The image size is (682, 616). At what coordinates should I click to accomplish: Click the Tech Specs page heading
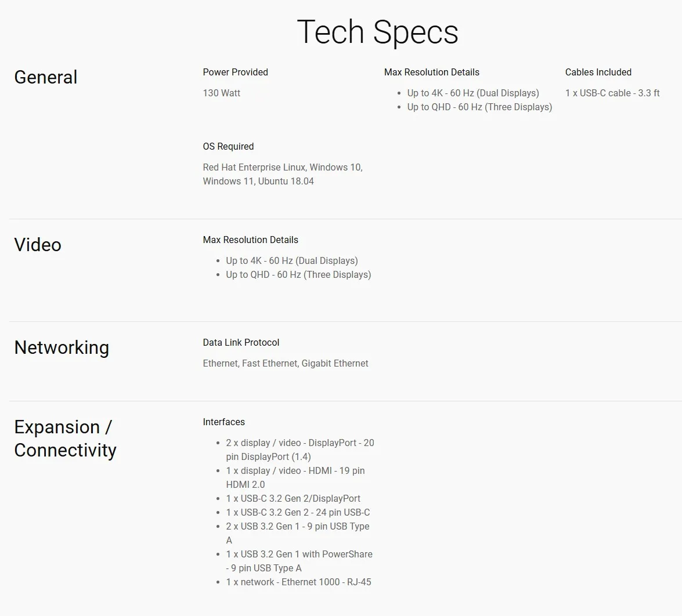(x=377, y=32)
